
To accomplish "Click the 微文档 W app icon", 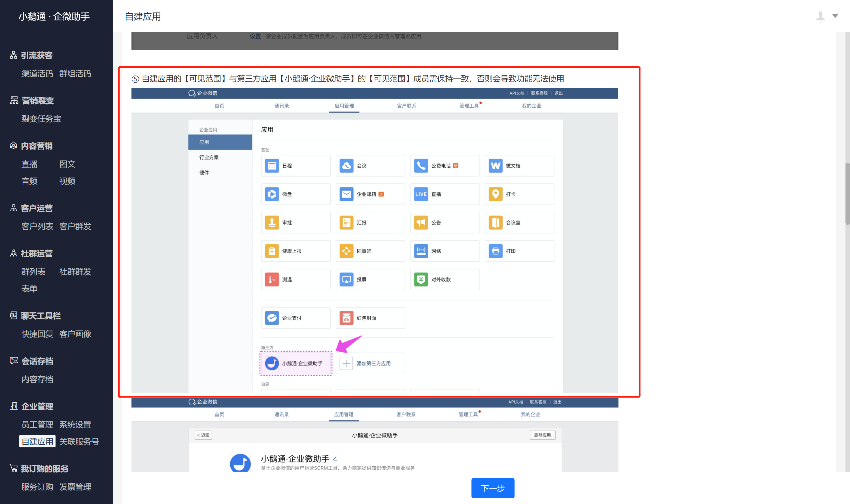I will 496,166.
